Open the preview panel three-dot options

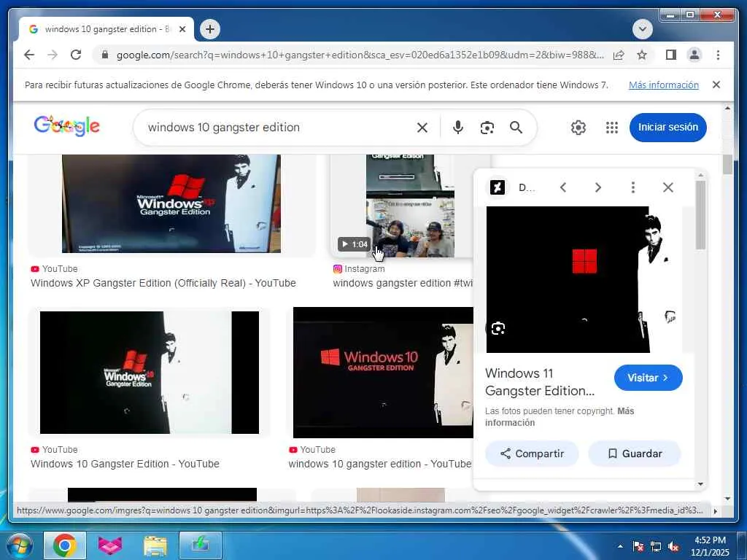632,187
